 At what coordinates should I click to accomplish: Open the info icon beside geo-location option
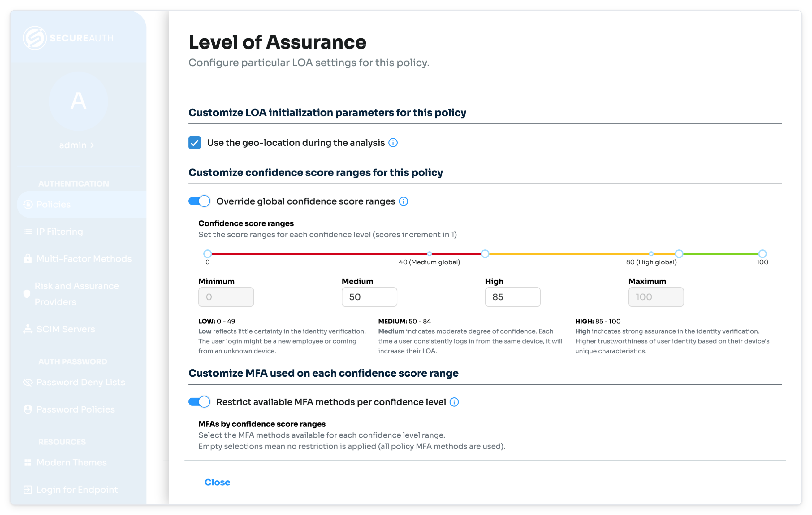coord(393,143)
